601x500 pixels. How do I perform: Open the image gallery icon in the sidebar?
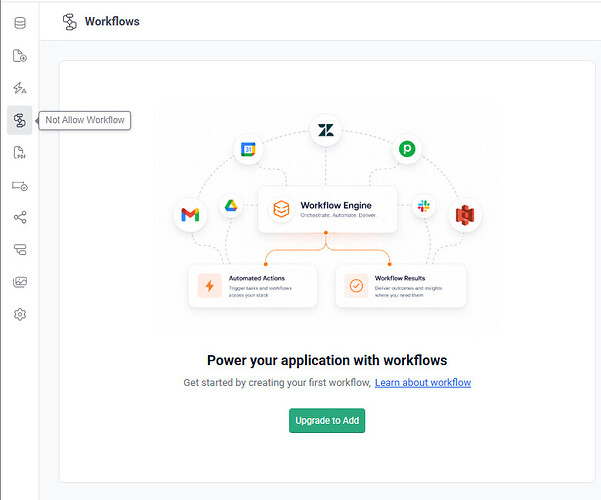point(20,282)
